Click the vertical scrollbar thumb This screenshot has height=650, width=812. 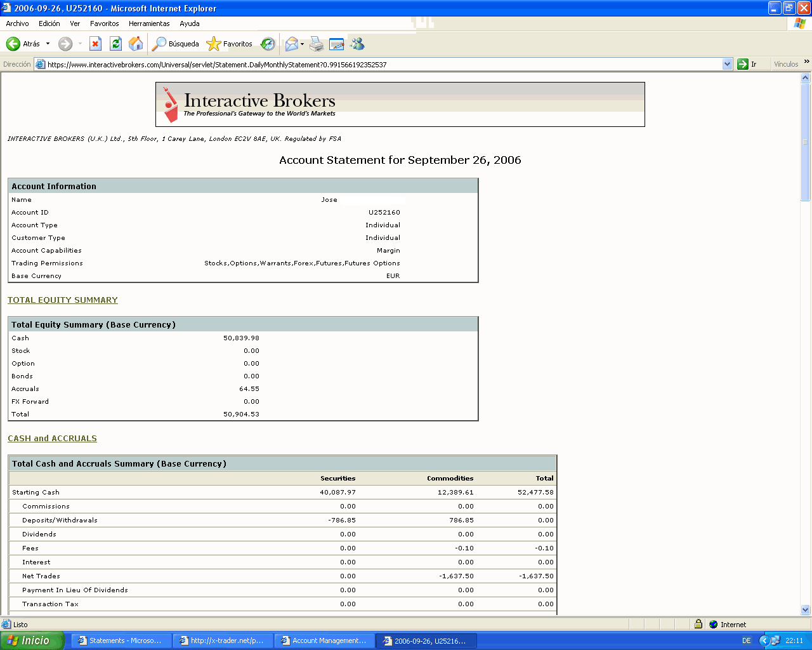806,142
